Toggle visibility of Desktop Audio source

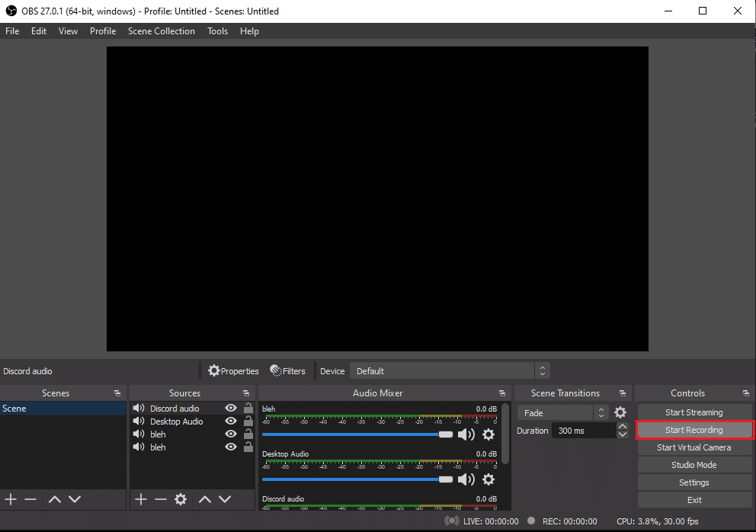tap(231, 421)
